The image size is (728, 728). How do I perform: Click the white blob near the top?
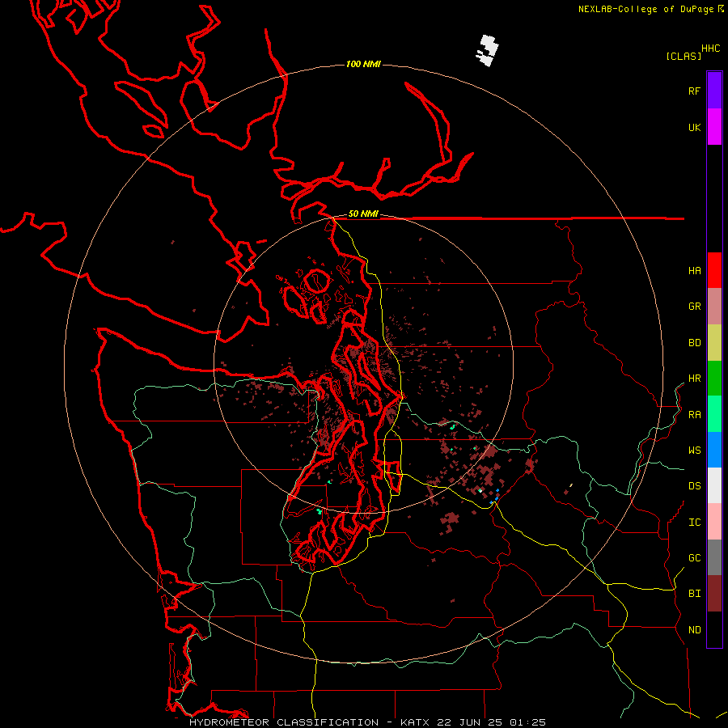[x=487, y=51]
